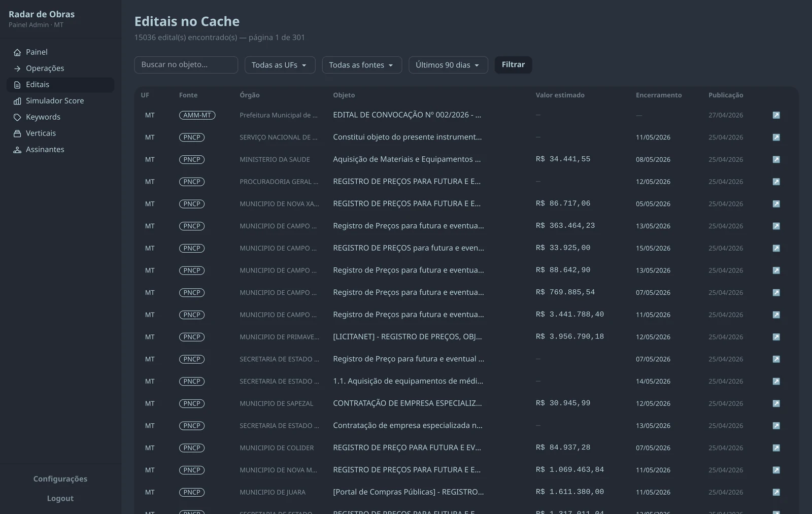
Task: Open the Painel home icon in sidebar
Action: [x=17, y=52]
